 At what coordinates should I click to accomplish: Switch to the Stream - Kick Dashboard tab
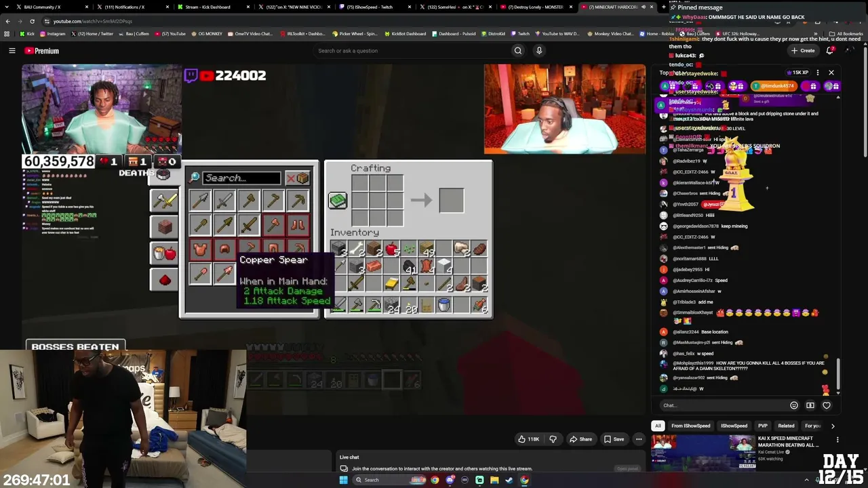214,7
